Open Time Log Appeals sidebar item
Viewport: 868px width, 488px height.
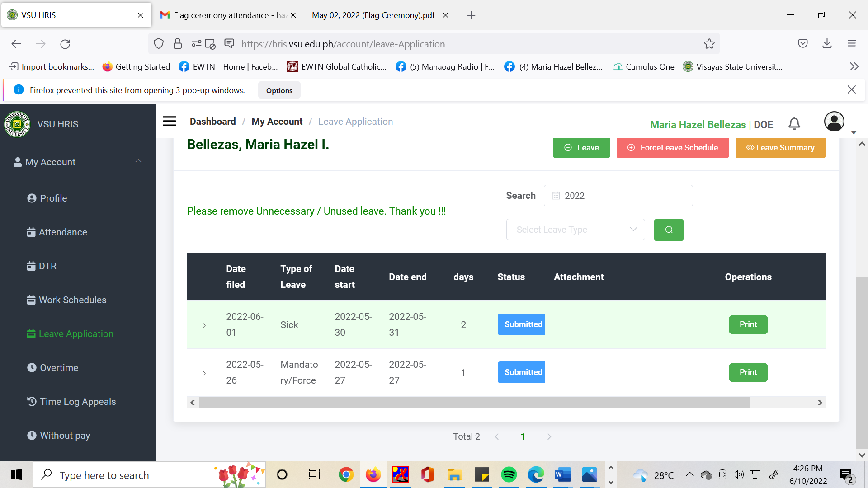tap(78, 402)
